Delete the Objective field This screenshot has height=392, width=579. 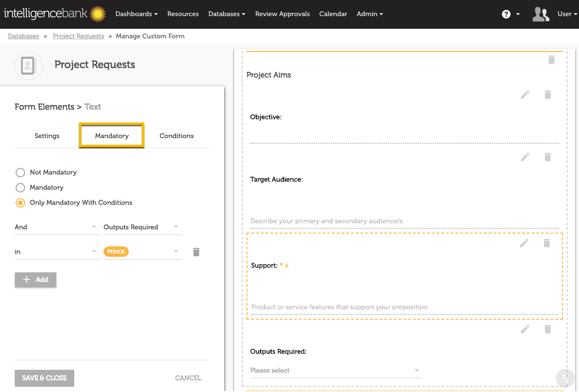[x=548, y=95]
